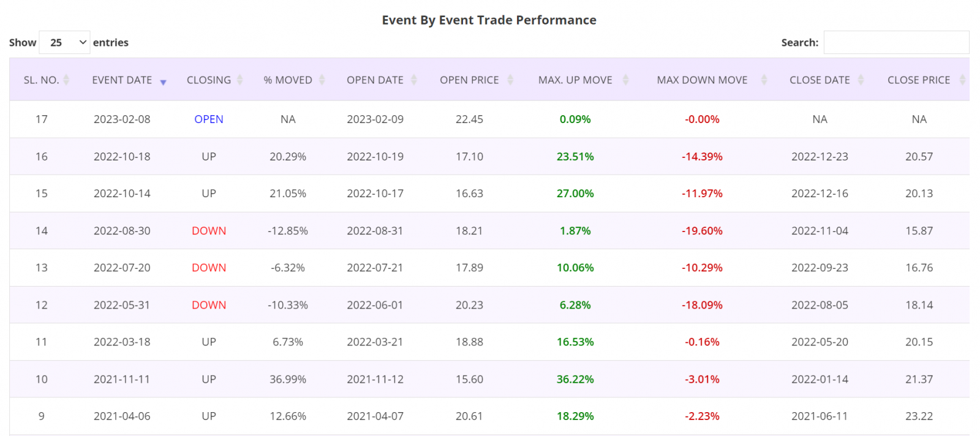Select event date 2021-11-11 cell
The image size is (980, 436).
click(122, 379)
